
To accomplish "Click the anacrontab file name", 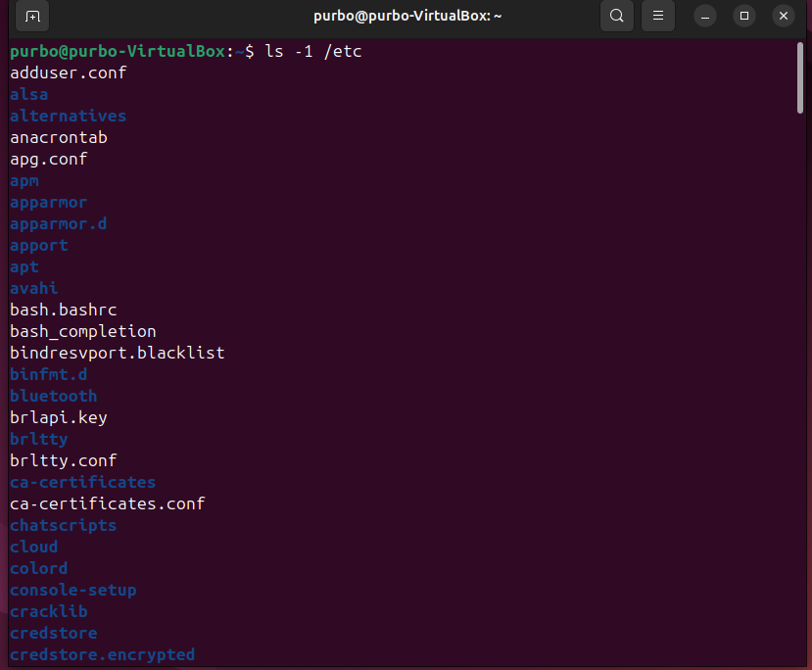I will [59, 138].
